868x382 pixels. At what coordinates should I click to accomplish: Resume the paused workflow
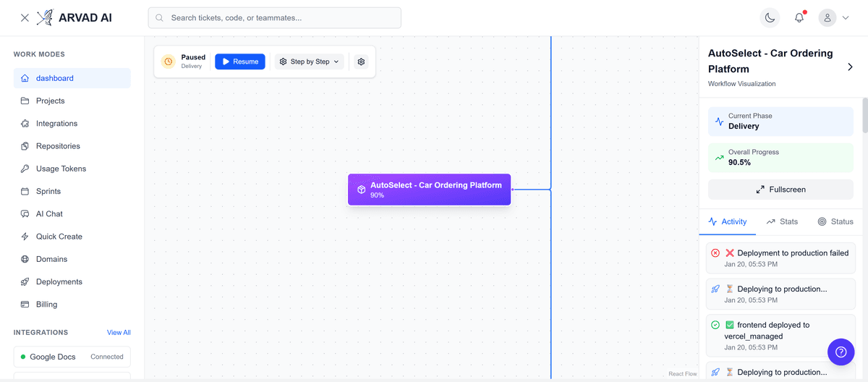pyautogui.click(x=240, y=61)
